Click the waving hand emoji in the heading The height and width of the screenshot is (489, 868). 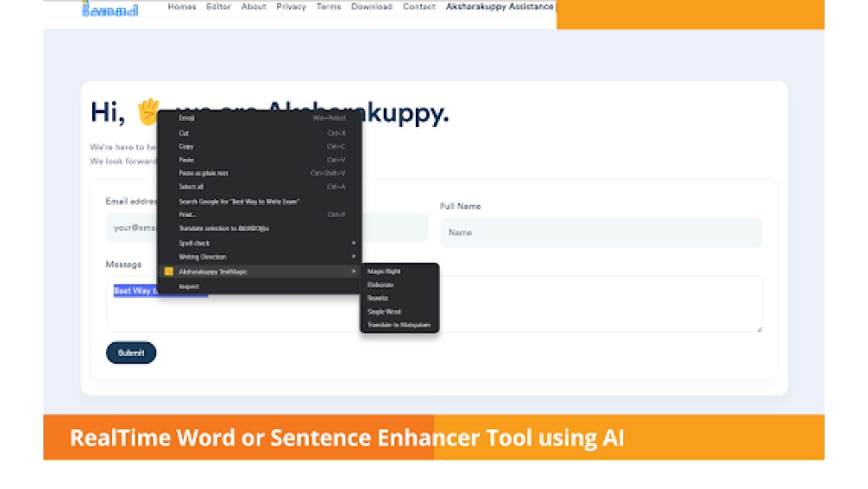[148, 111]
